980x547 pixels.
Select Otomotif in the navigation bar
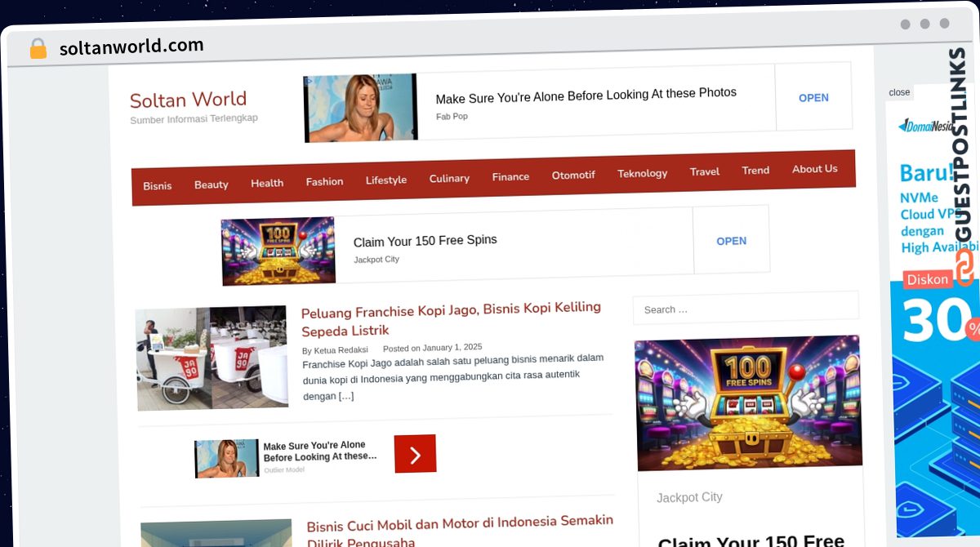point(573,175)
